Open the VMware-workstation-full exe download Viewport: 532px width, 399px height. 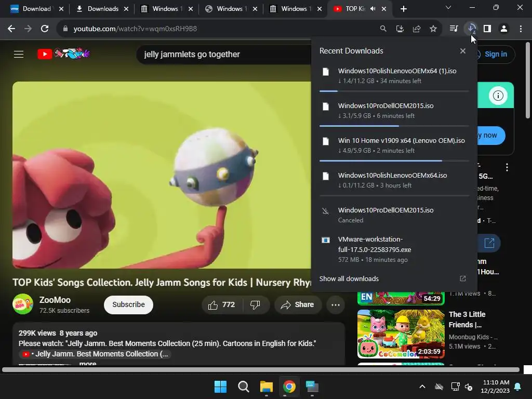click(x=394, y=249)
